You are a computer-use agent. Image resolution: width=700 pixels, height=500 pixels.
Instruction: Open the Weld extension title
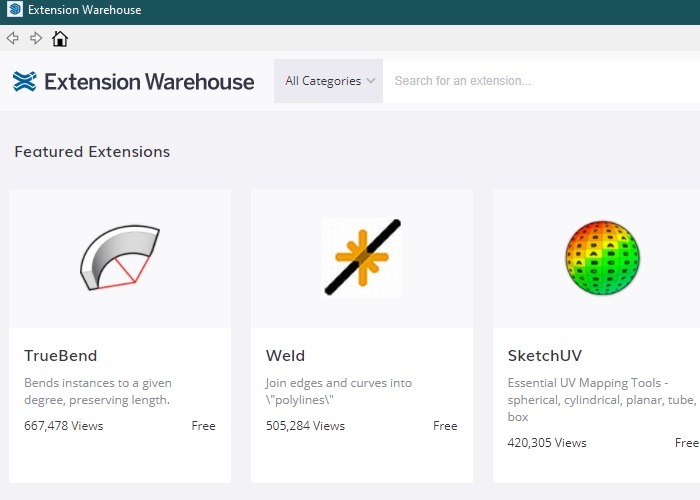click(x=285, y=356)
